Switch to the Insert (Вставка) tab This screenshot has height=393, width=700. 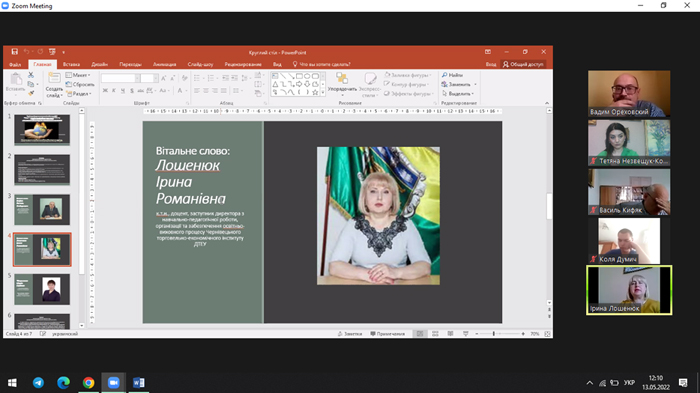[x=71, y=64]
